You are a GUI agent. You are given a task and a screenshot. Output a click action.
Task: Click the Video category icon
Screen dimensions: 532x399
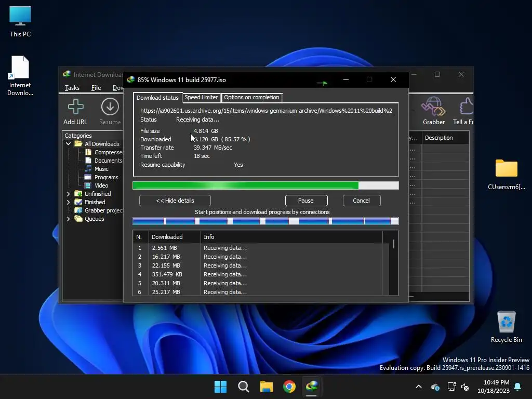tap(88, 185)
